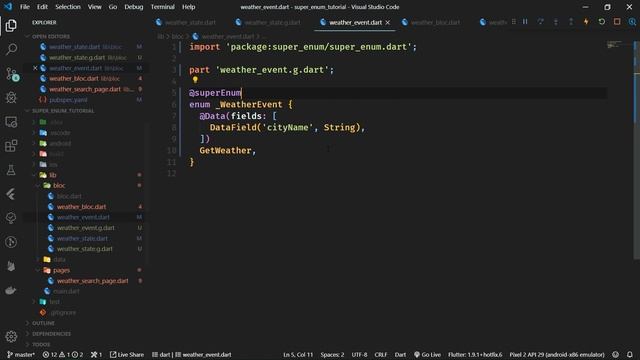This screenshot has width=640, height=360.
Task: Open the File menu
Action: click(x=24, y=7)
